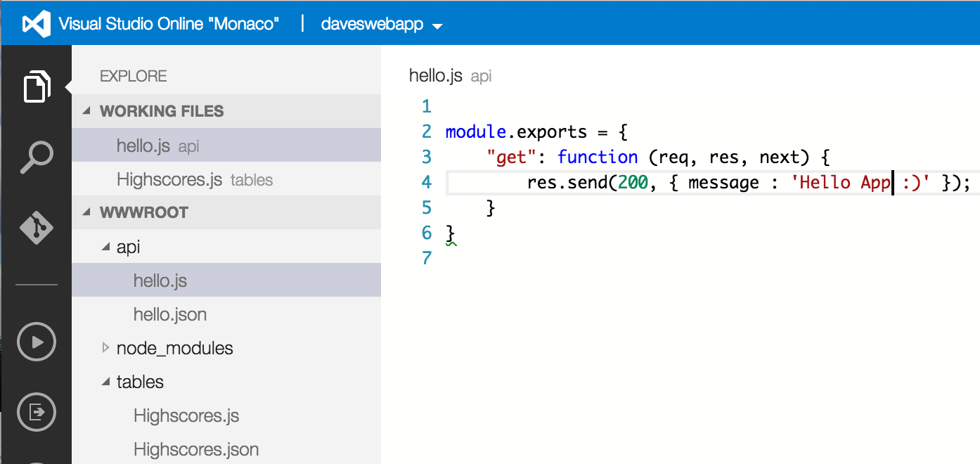The image size is (980, 464).
Task: Select Highscores.js in Working Files
Action: coord(226,179)
